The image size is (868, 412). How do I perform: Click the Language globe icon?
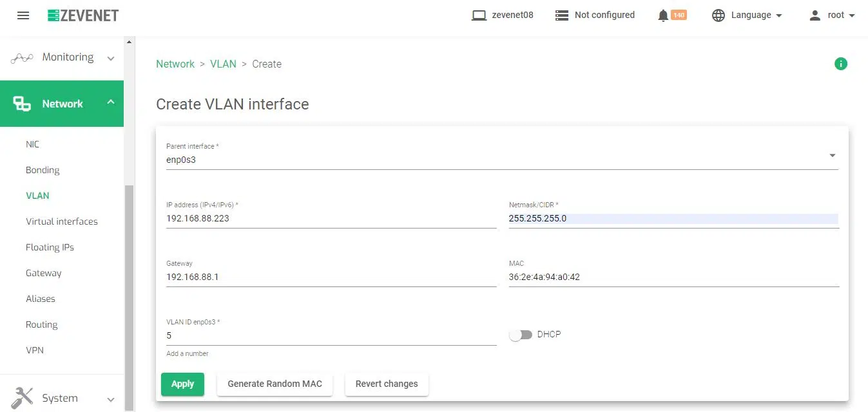coord(719,15)
